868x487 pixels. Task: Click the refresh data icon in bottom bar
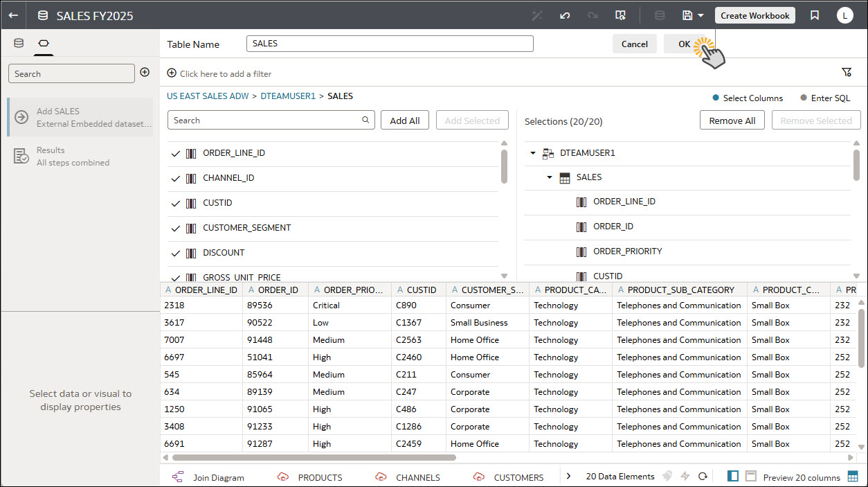tap(703, 477)
